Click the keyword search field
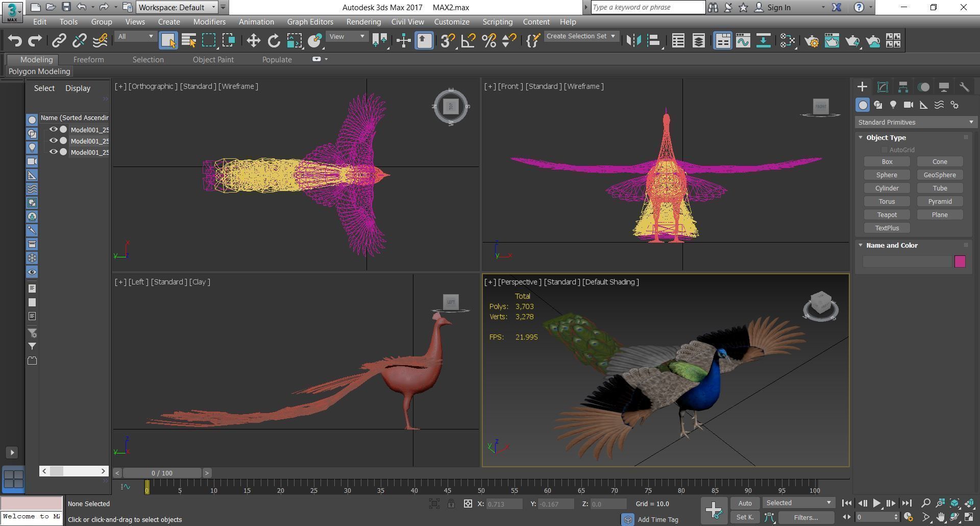980x526 pixels. click(x=648, y=7)
